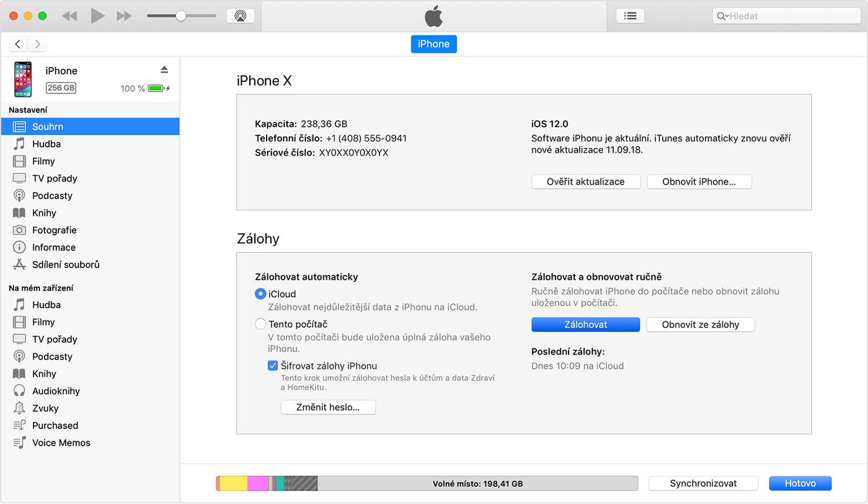Open Hudba under Nastavení
868x504 pixels.
click(x=90, y=144)
